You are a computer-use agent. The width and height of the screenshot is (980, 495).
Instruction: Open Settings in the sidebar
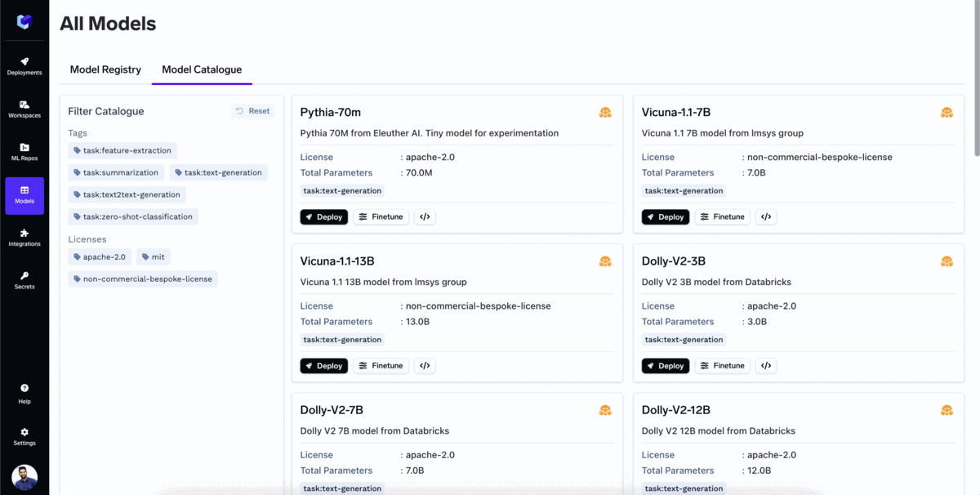pyautogui.click(x=24, y=437)
